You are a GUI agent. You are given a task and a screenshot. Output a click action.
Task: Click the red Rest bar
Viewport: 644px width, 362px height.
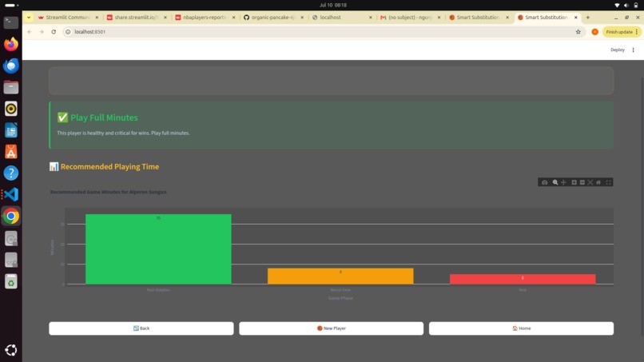[x=523, y=279]
